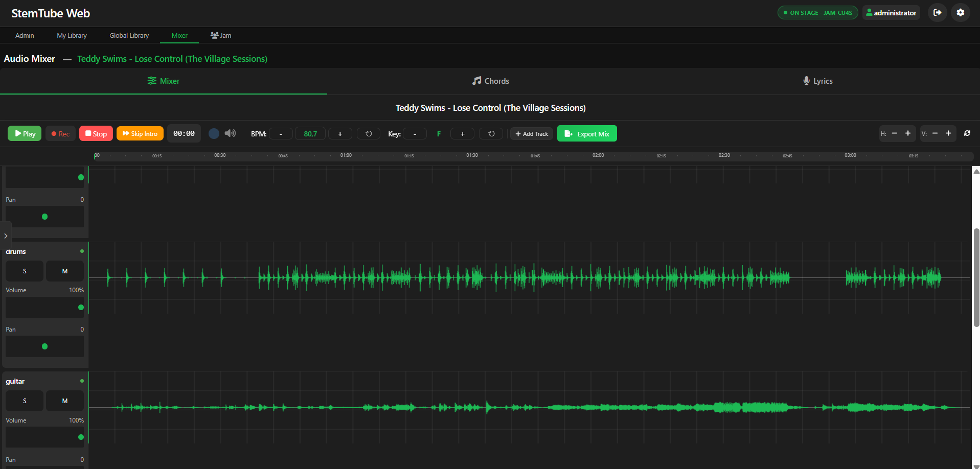This screenshot has height=469, width=980.
Task: Export the mix with Export Mix button
Action: pyautogui.click(x=587, y=133)
